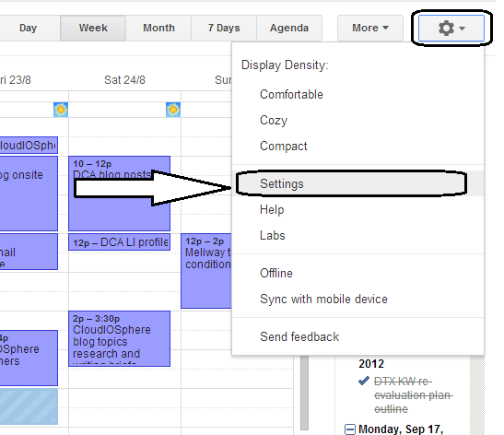Click the sunny weather icon on Fri 23/8
Image resolution: width=504 pixels, height=435 pixels.
(x=61, y=110)
